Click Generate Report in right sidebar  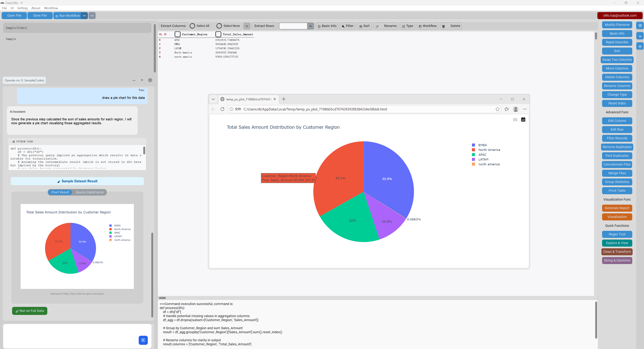(617, 208)
